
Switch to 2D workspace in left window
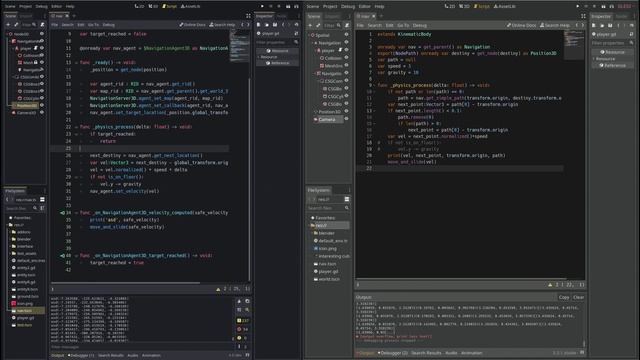click(139, 6)
